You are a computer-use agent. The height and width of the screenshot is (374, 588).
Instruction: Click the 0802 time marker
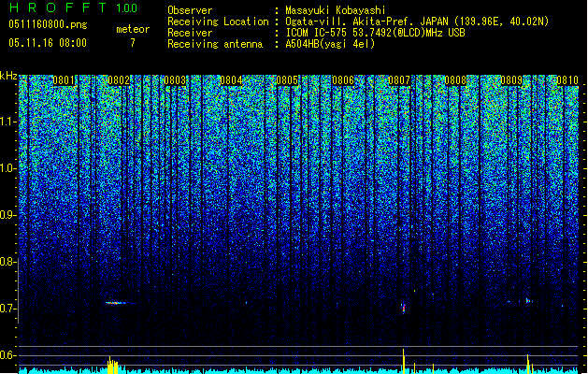pyautogui.click(x=119, y=80)
